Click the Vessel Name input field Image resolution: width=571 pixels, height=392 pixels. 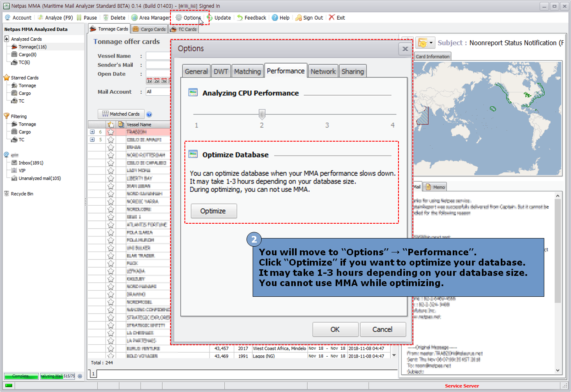coord(158,56)
